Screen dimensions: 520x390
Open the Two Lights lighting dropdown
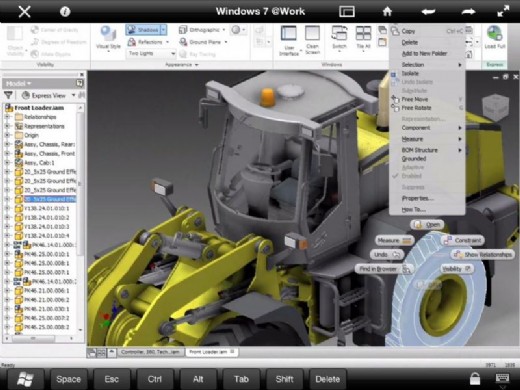click(152, 53)
